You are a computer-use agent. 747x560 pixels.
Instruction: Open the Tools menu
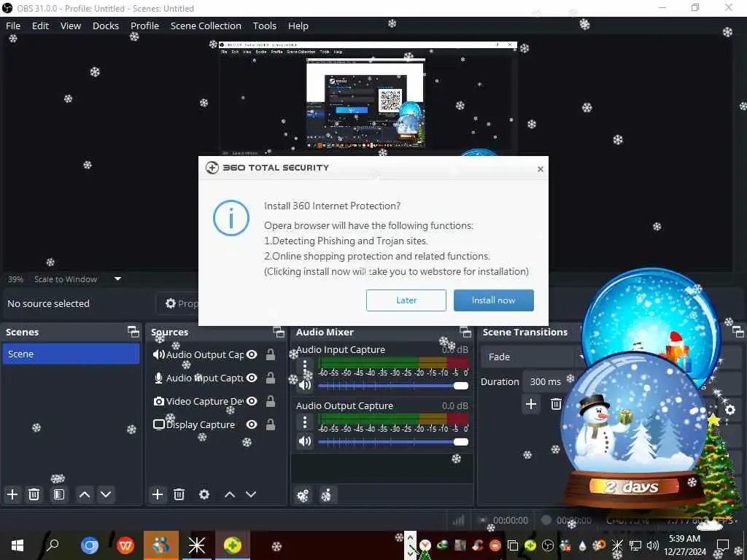click(x=264, y=26)
